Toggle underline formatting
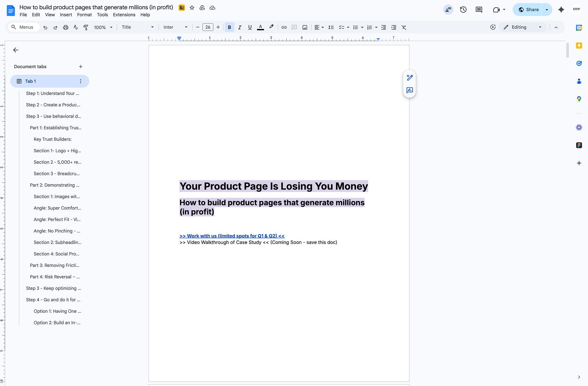This screenshot has height=386, width=588. 250,27
